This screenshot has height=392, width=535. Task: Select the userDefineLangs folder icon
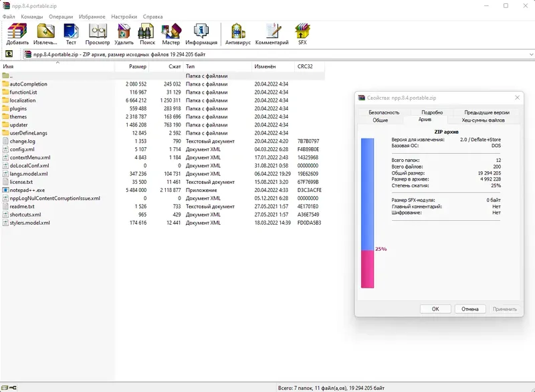tap(5, 133)
